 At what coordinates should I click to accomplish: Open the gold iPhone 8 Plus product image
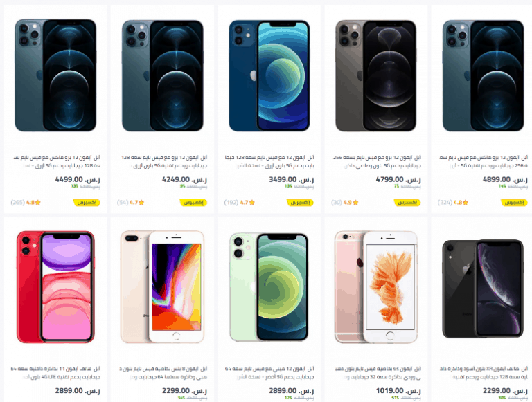click(163, 286)
